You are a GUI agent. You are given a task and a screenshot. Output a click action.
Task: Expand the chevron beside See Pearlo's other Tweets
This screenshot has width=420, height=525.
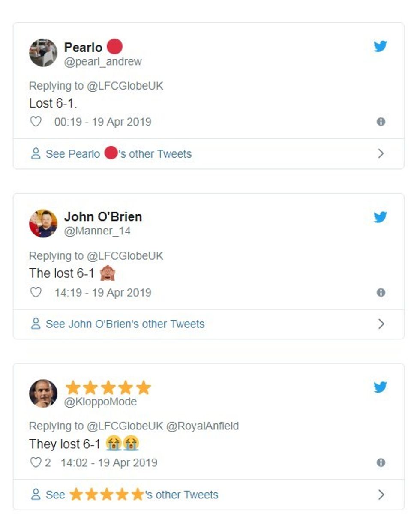coord(381,153)
